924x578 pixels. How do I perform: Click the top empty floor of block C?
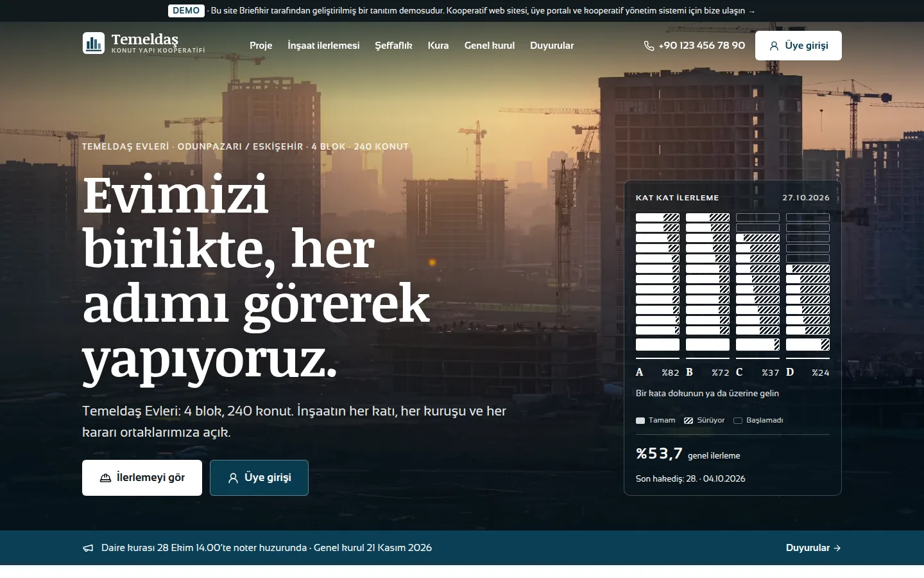click(x=758, y=218)
